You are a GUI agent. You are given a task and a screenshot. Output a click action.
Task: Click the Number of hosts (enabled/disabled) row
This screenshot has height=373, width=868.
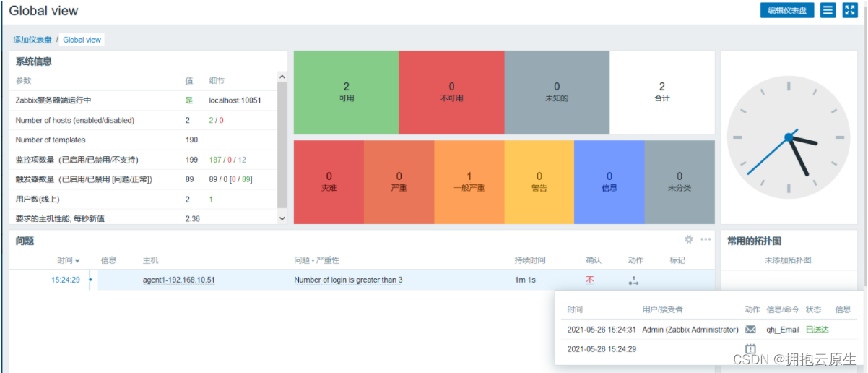coord(143,120)
